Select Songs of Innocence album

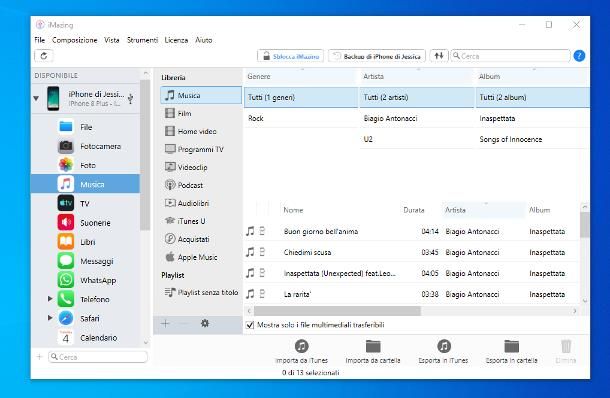pyautogui.click(x=532, y=139)
